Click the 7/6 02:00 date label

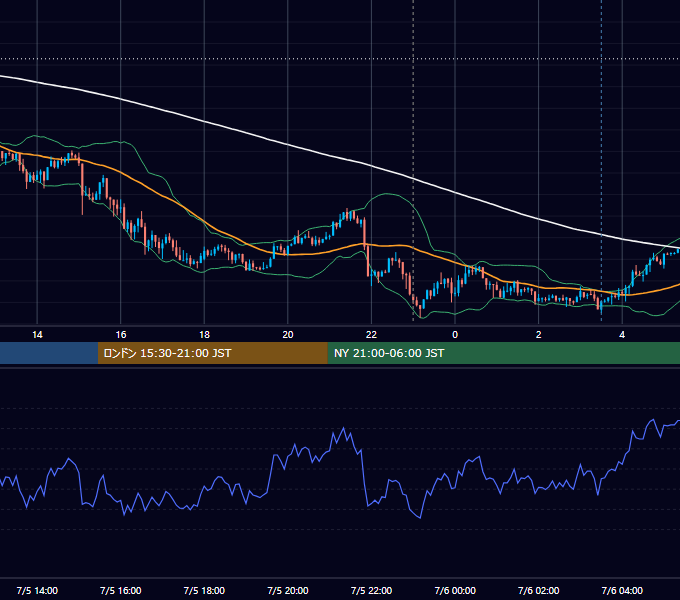click(538, 590)
